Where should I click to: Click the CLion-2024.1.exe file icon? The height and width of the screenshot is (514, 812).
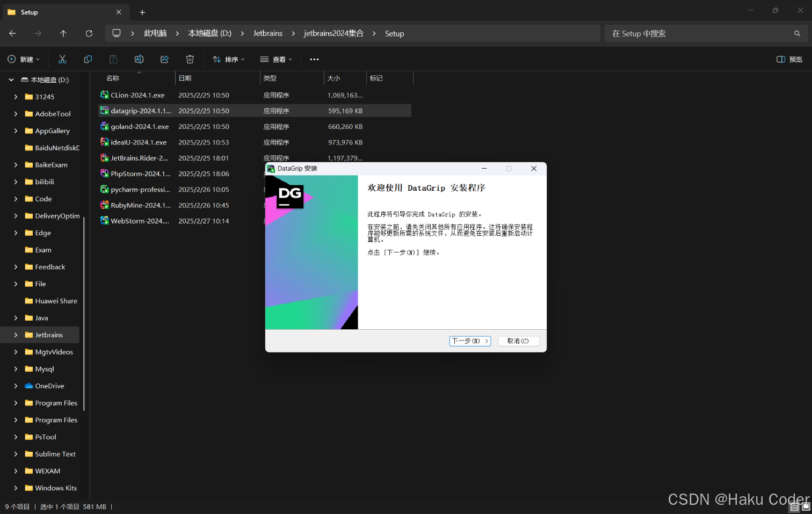105,95
